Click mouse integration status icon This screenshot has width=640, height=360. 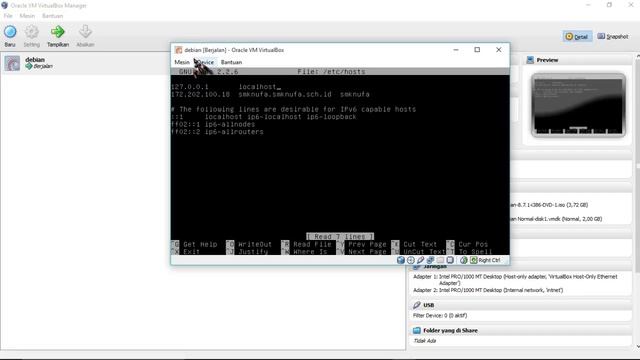pyautogui.click(x=463, y=260)
